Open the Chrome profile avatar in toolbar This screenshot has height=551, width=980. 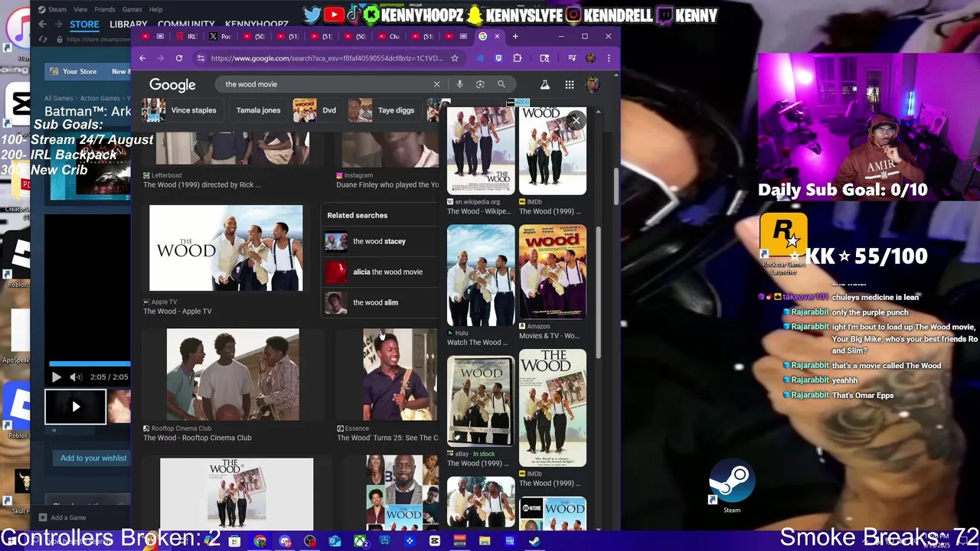pos(591,58)
